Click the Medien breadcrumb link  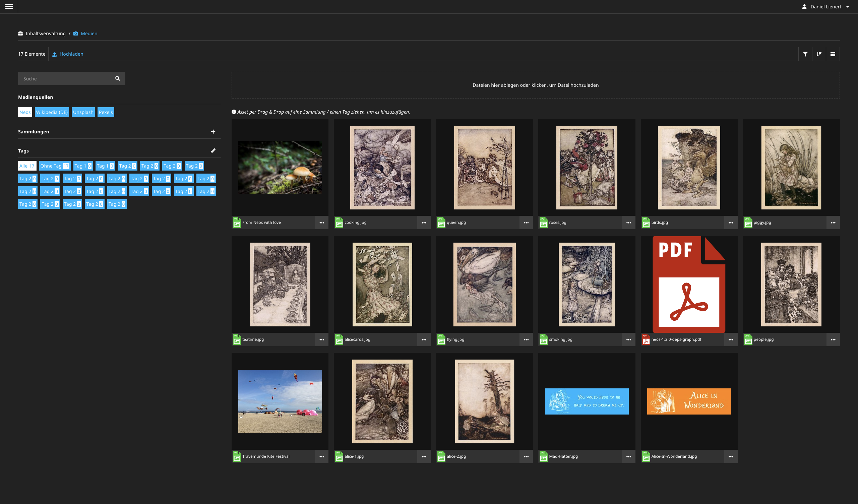pos(85,34)
